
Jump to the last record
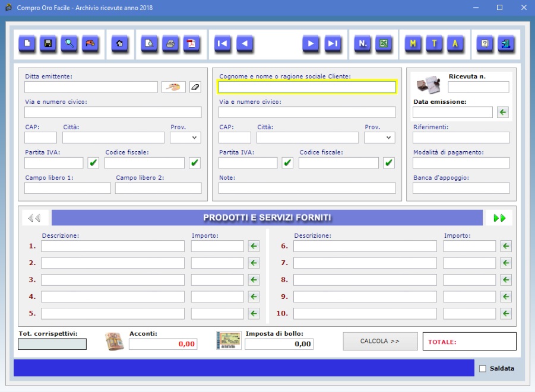pos(333,44)
